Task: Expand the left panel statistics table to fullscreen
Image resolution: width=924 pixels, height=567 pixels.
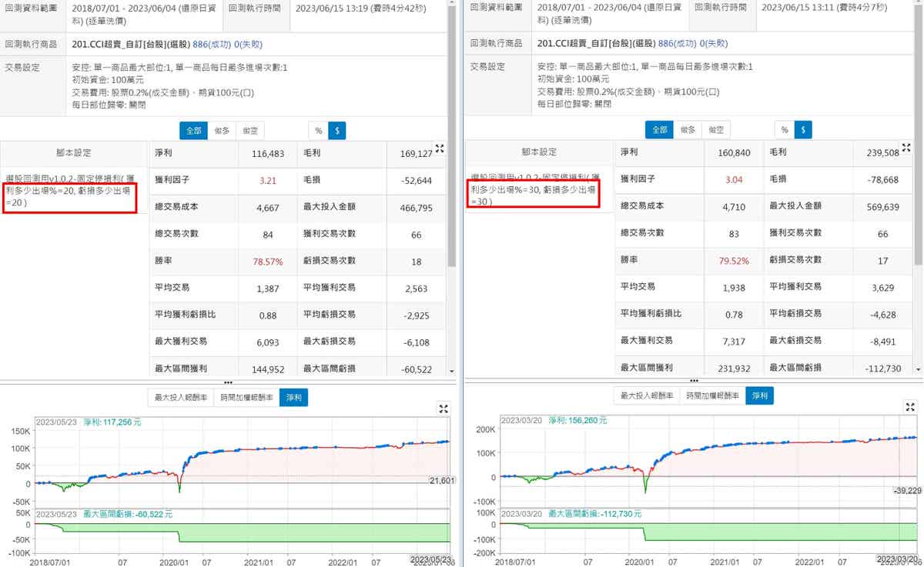Action: pyautogui.click(x=440, y=148)
